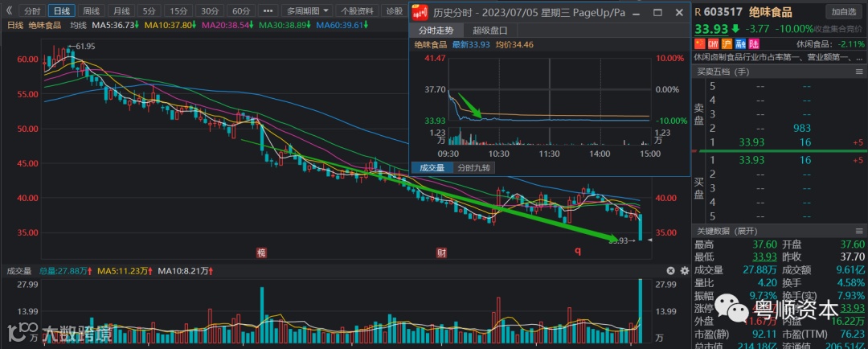Close the 历史分时 popup window

679,12
